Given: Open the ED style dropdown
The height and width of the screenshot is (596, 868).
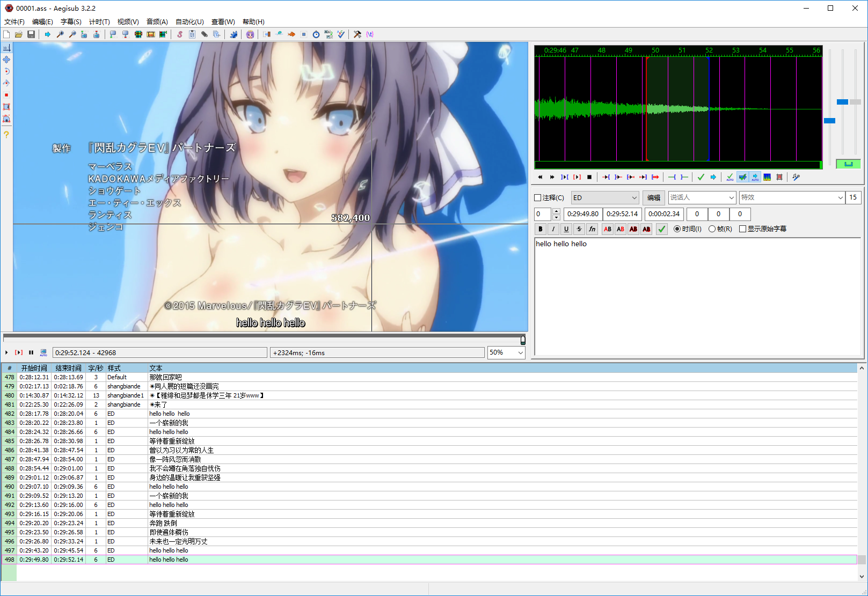Looking at the screenshot, I should coord(605,198).
